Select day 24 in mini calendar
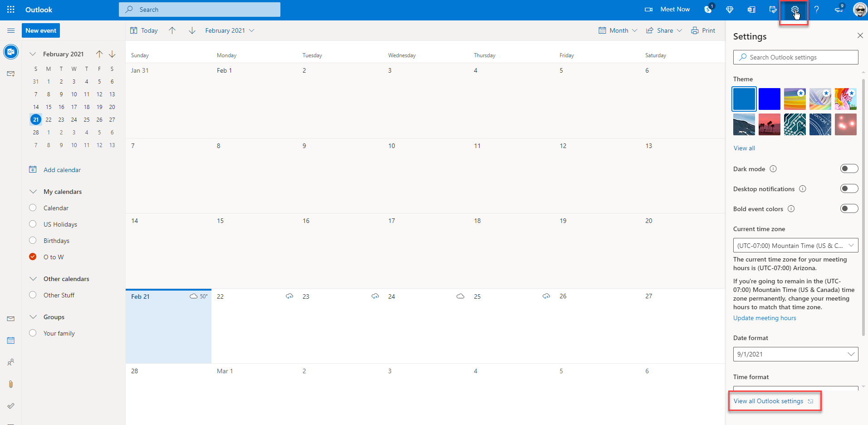This screenshot has width=868, height=425. pyautogui.click(x=74, y=120)
